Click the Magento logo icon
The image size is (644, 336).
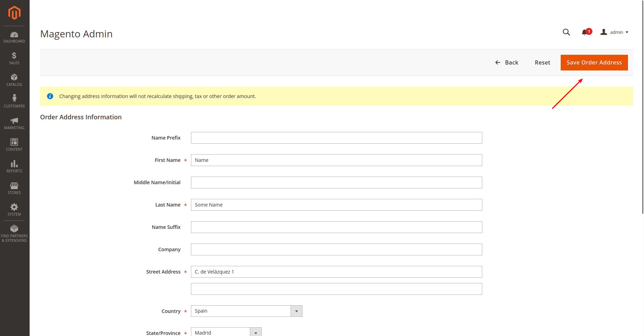click(14, 13)
